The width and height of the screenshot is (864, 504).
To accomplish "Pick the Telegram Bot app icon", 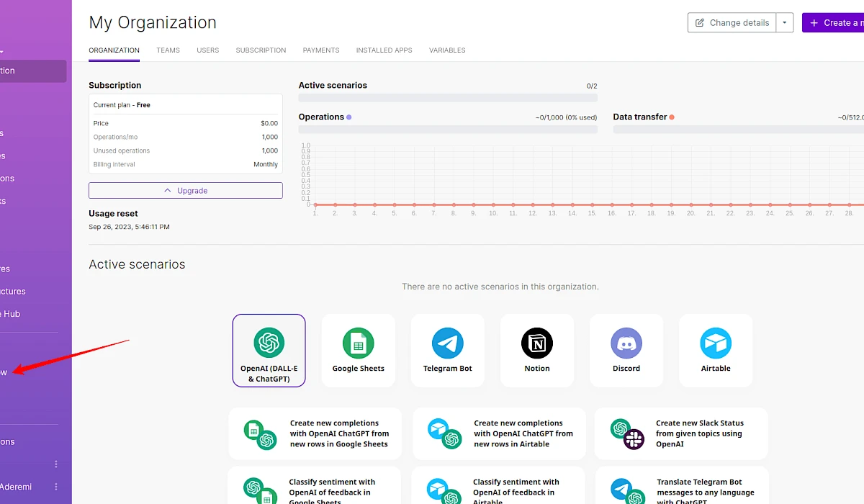I will tap(447, 343).
